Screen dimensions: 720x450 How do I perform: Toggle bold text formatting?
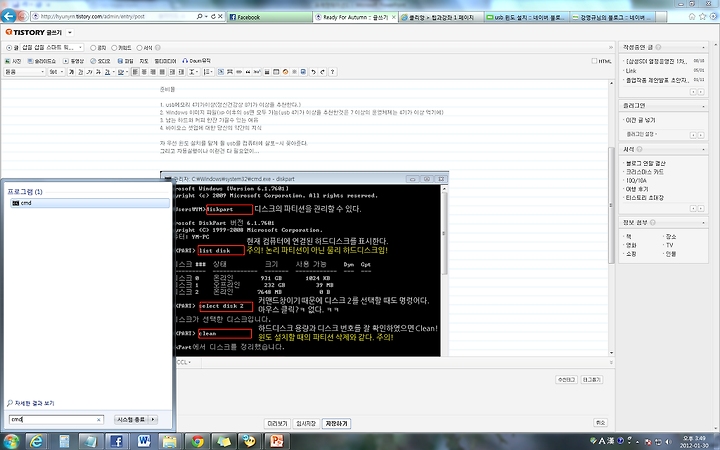click(71, 72)
